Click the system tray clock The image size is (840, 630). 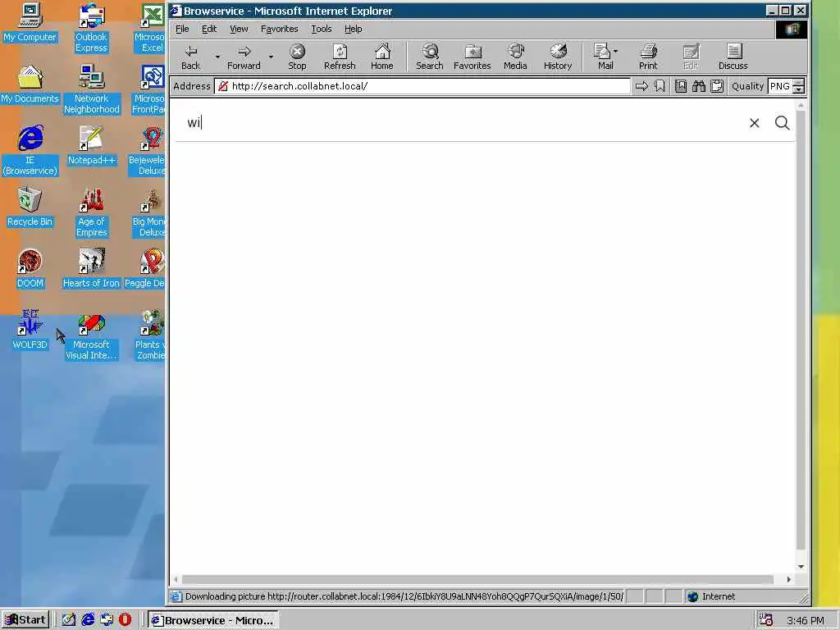click(x=806, y=620)
